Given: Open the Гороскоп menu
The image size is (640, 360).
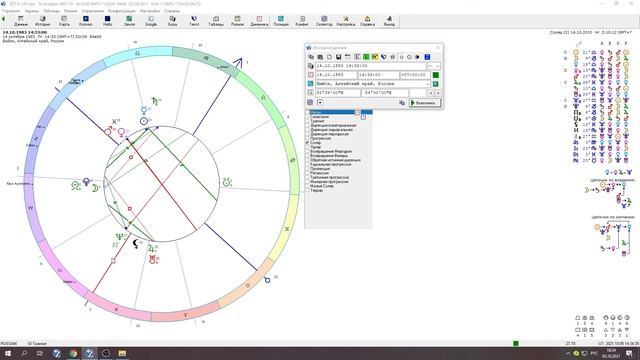Looking at the screenshot, I should click(11, 11).
